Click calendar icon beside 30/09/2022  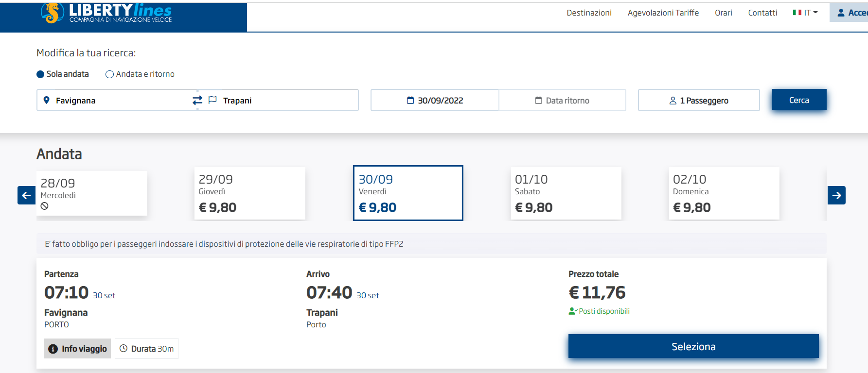[410, 101]
